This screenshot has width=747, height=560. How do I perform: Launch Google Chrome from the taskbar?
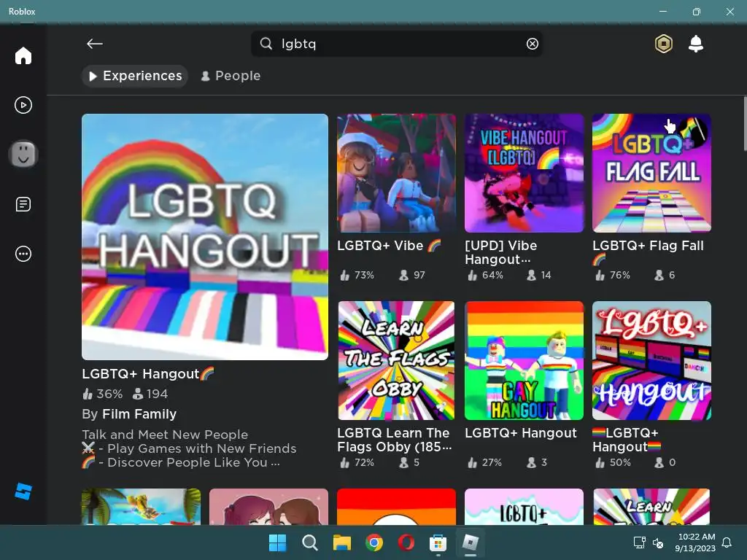click(374, 542)
